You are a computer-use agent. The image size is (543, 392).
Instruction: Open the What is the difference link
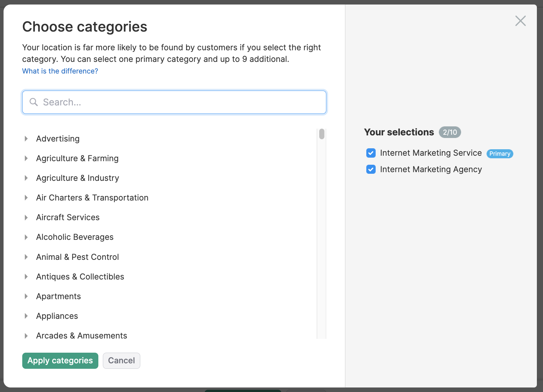[x=60, y=71]
